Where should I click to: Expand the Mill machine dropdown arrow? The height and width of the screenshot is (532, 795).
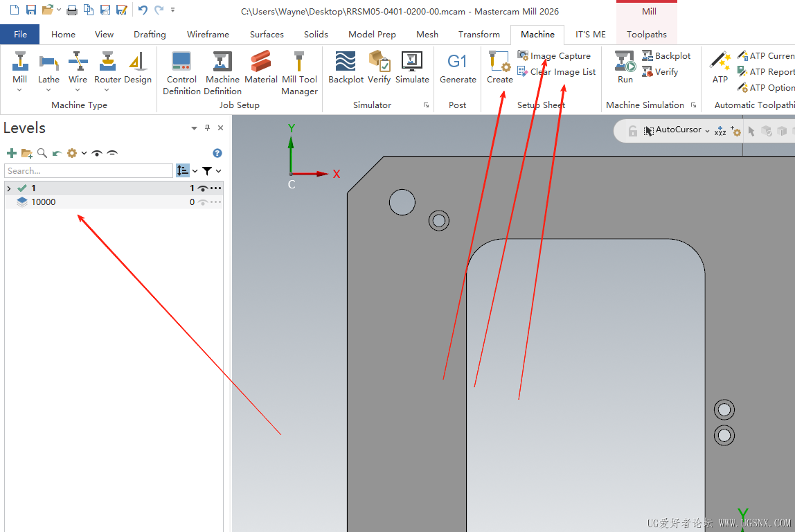tap(19, 90)
